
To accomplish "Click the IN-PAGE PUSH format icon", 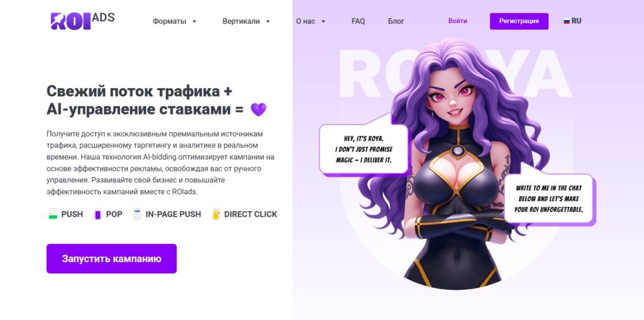I will [x=137, y=214].
